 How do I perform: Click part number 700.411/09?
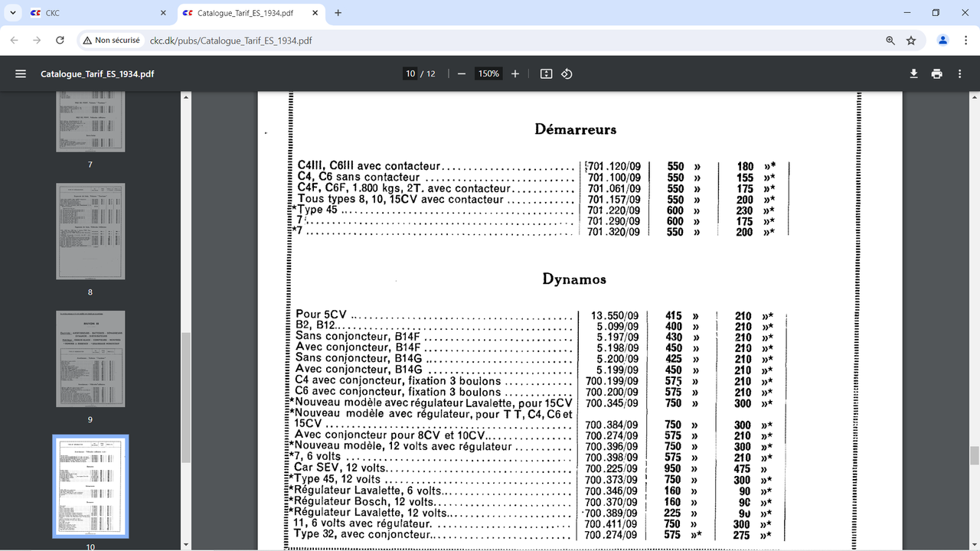tap(612, 523)
